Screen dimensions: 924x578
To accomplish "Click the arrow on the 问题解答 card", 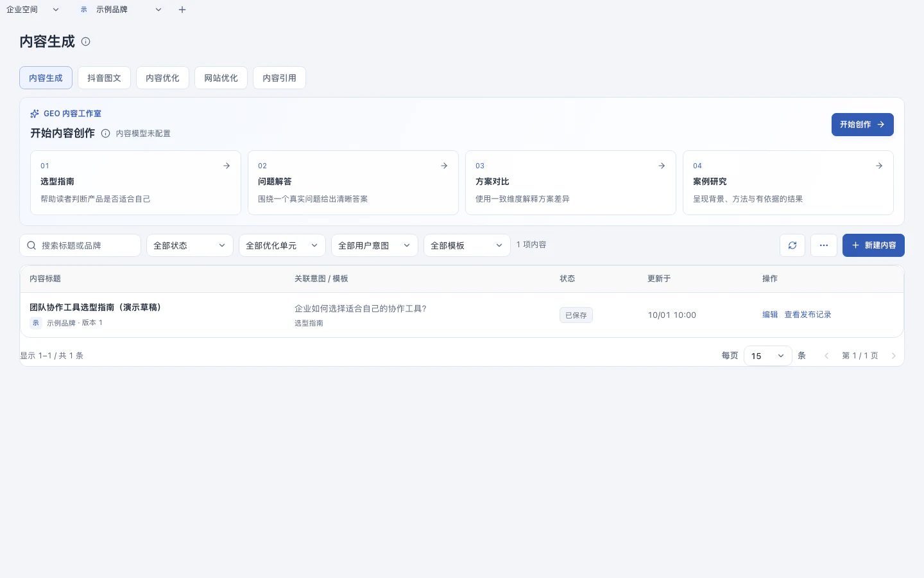I will tap(444, 166).
